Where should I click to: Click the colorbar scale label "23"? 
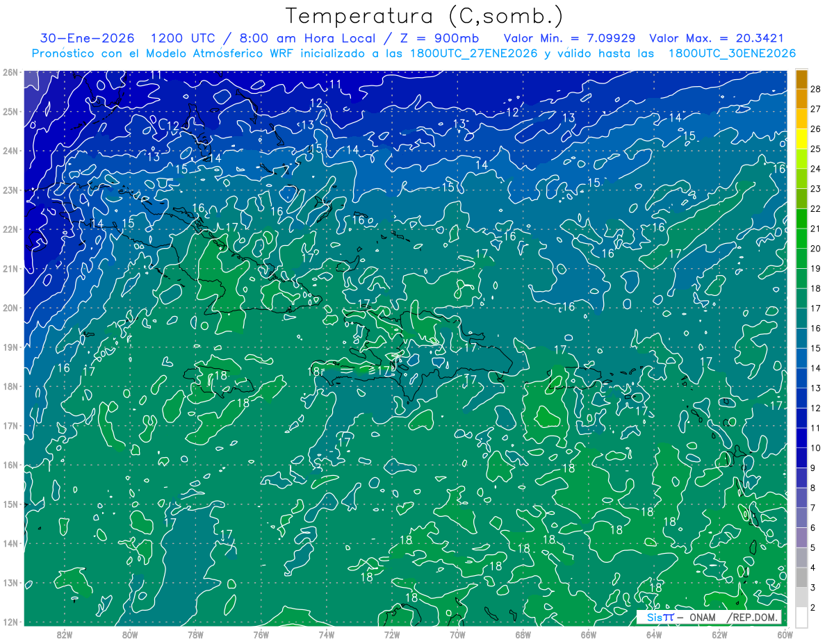pos(816,188)
